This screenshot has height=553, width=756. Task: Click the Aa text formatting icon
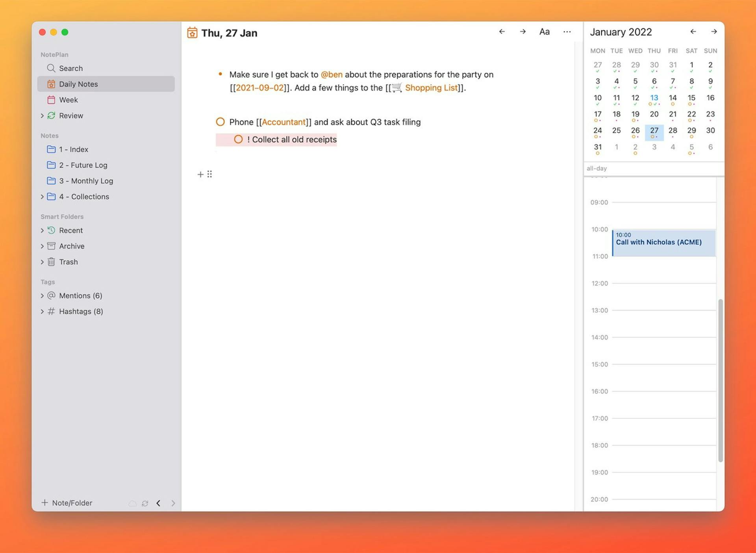(544, 32)
